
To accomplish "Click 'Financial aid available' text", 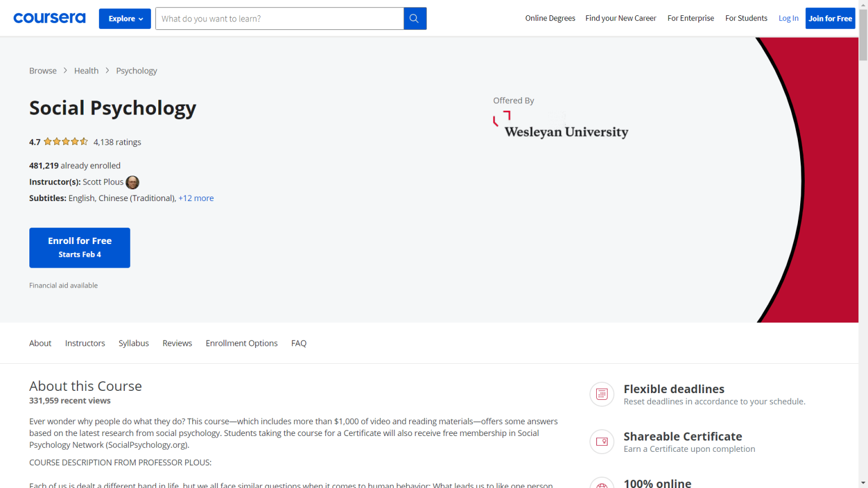I will (63, 285).
